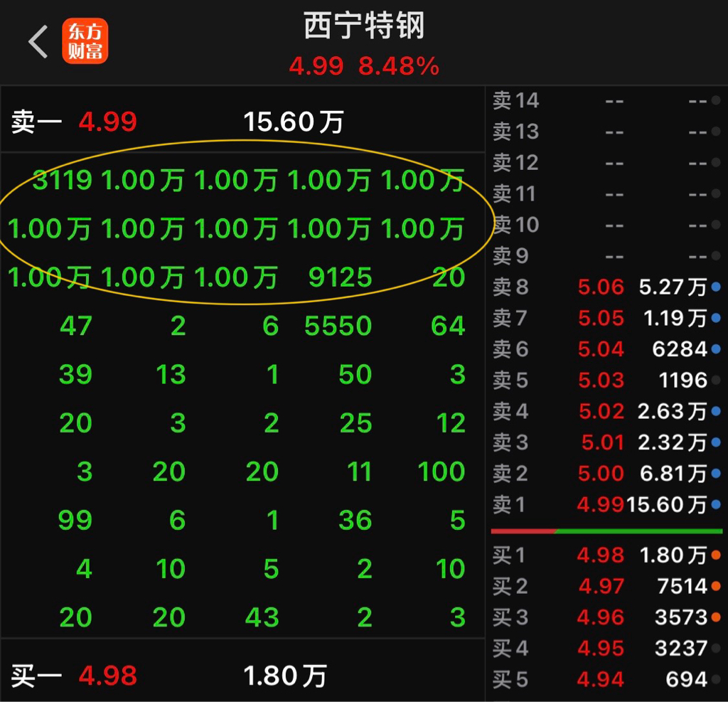This screenshot has width=728, height=702.
Task: Select the 卖2 price 5.00
Action: pos(601,474)
